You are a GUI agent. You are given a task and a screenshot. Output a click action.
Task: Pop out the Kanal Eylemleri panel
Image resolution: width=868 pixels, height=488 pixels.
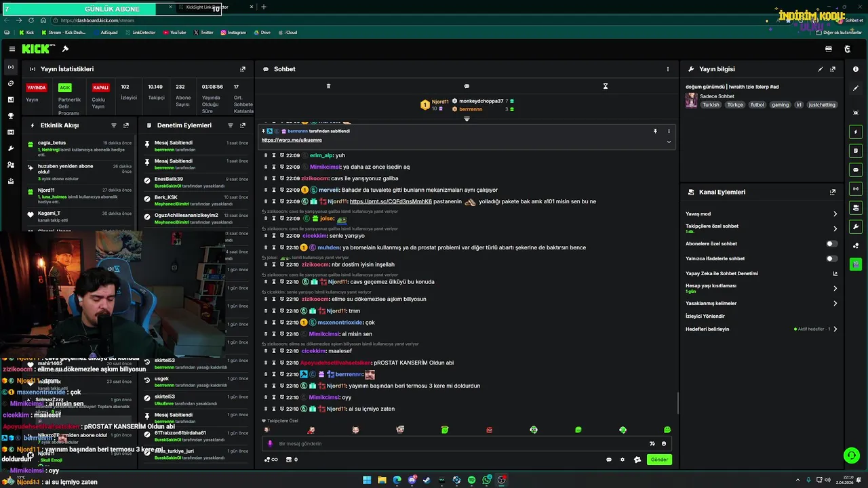(x=833, y=192)
